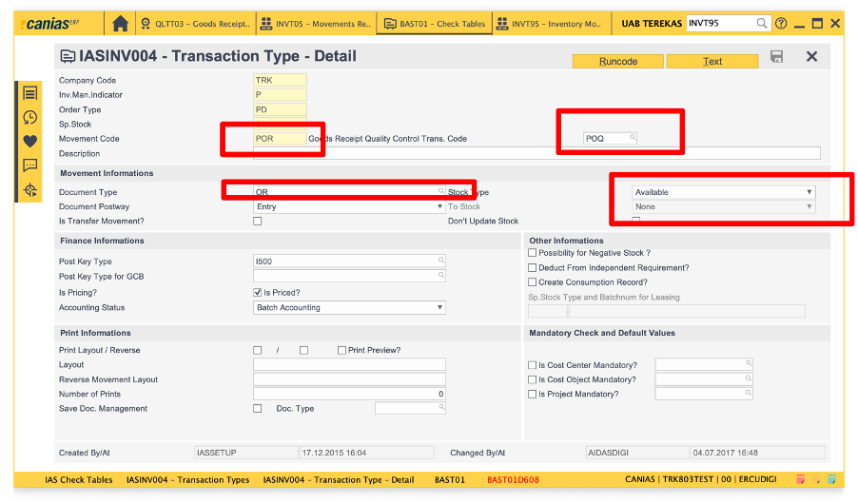Go to the home screen icon

[120, 23]
